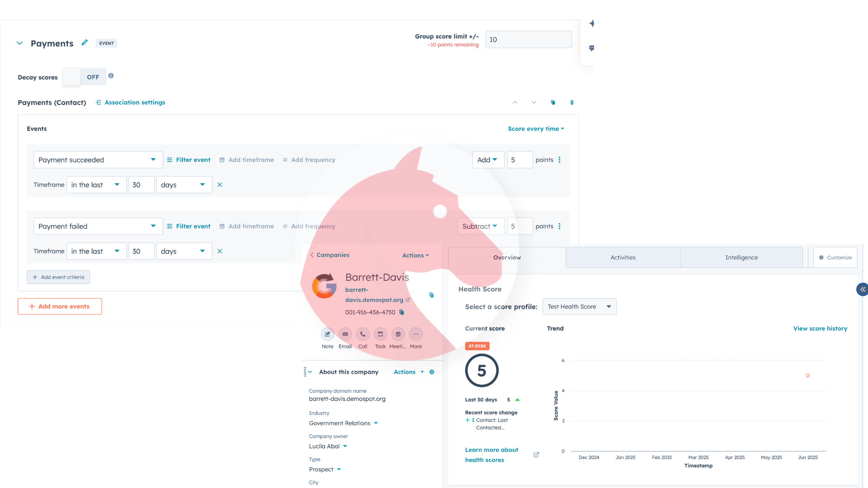
Task: Open the Payment succeeded event dropdown
Action: tap(98, 160)
